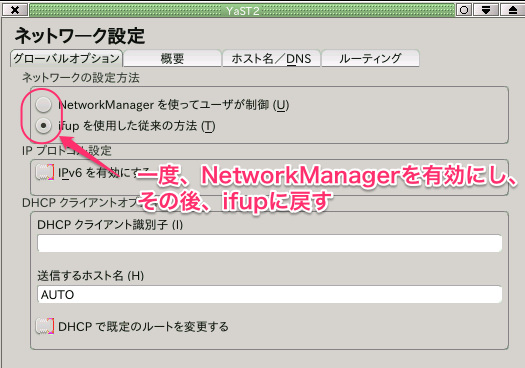525x368 pixels.
Task: Open the ルーティング tab
Action: coord(370,59)
